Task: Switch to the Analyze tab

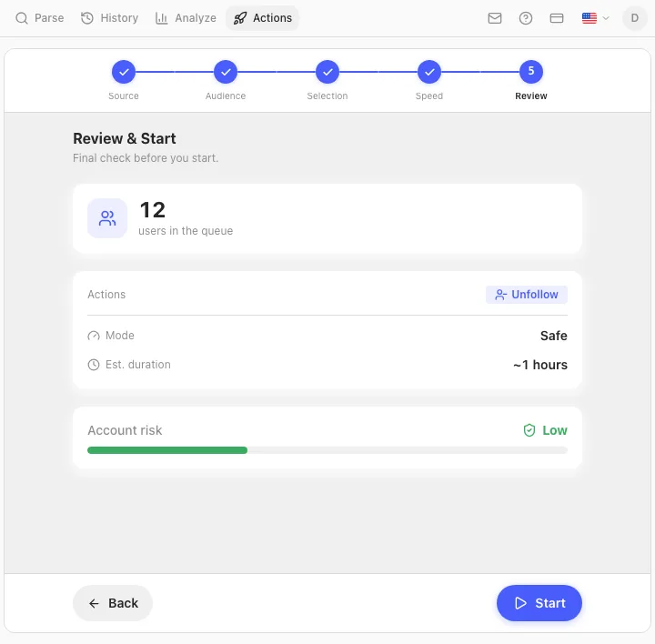Action: pyautogui.click(x=186, y=18)
